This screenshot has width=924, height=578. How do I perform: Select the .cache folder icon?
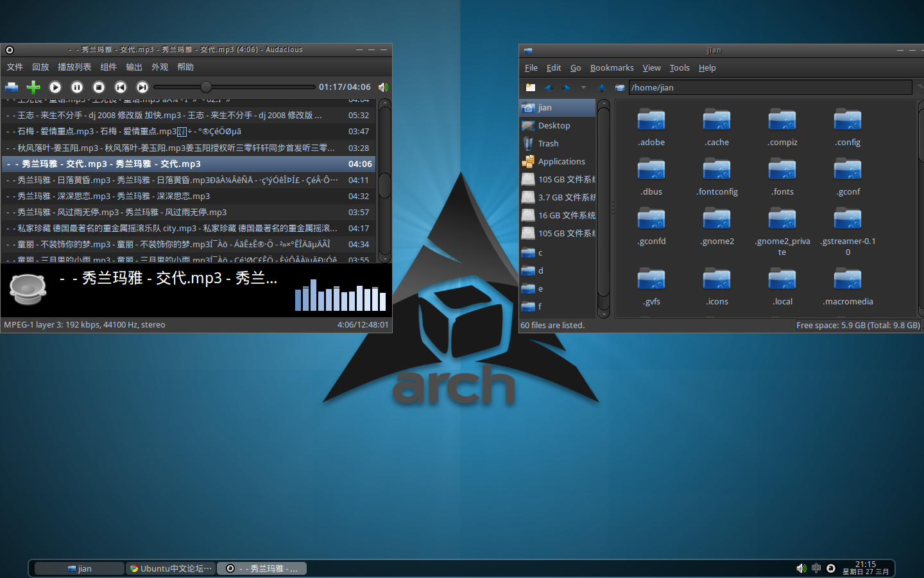(717, 120)
